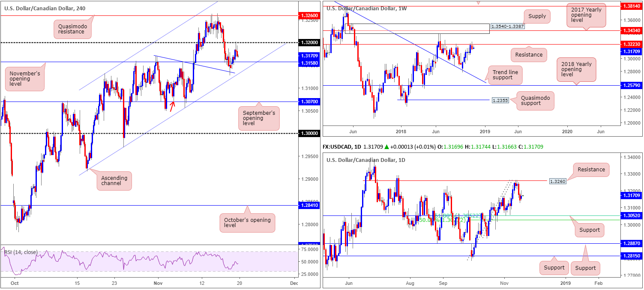This screenshot has height=290, width=644.
Task: Click the 1.25790 price label
Action: point(632,86)
